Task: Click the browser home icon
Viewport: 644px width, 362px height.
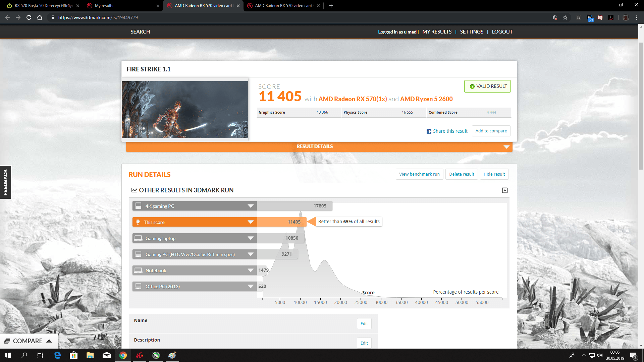Action: click(x=40, y=17)
